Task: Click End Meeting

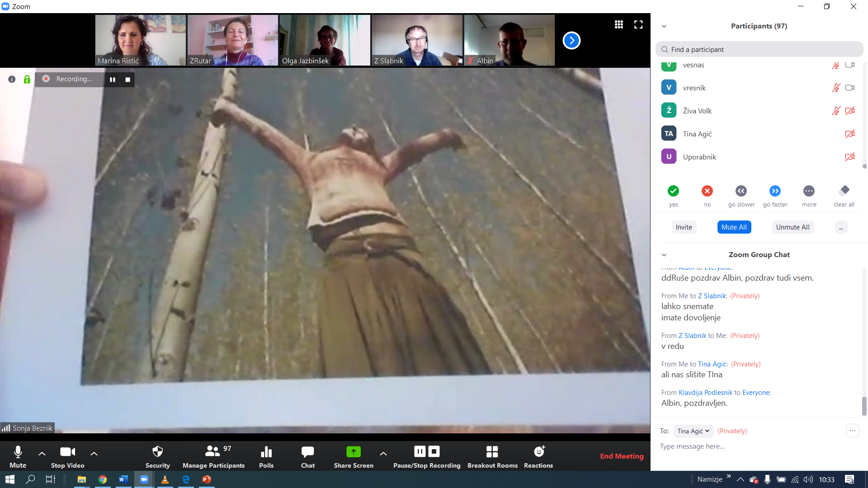Action: pyautogui.click(x=622, y=456)
